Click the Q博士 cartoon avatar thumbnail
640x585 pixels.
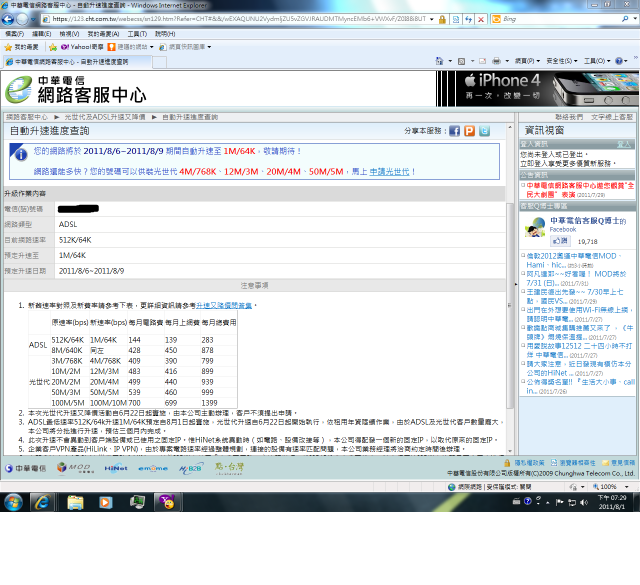(535, 227)
